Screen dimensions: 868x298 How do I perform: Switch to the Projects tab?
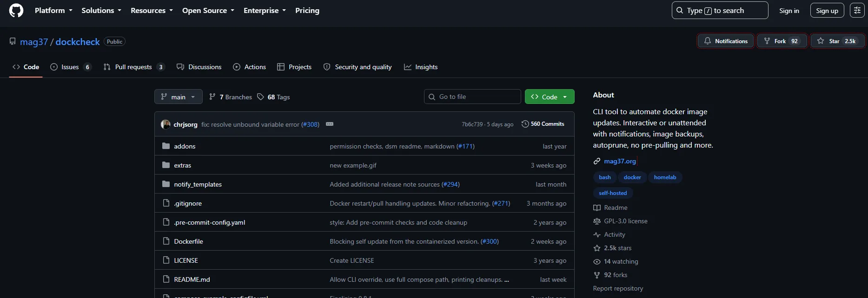click(x=294, y=67)
